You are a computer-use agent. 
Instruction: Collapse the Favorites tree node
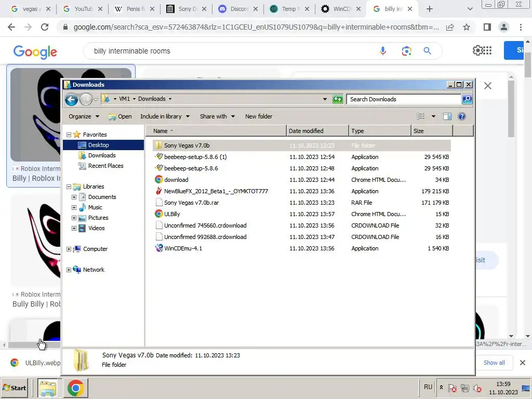point(69,135)
